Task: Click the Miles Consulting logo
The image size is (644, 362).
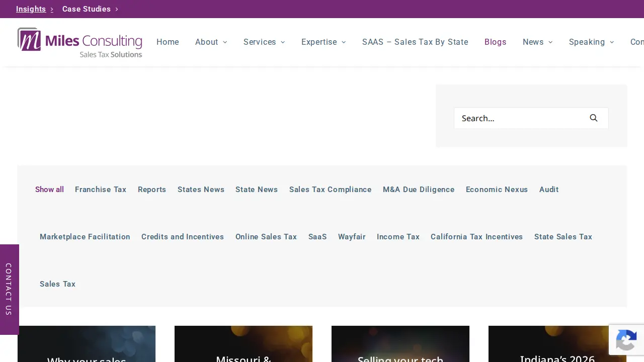Action: [x=80, y=42]
